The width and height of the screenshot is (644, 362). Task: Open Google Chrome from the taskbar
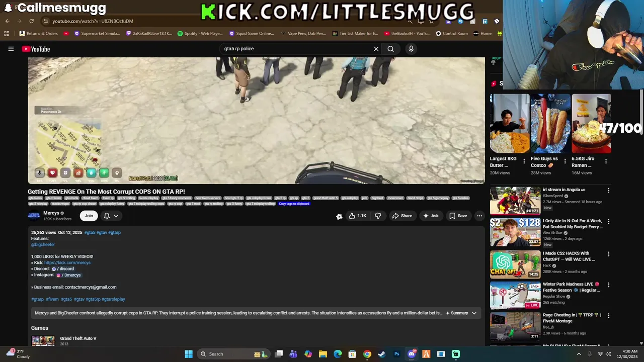[x=367, y=354]
